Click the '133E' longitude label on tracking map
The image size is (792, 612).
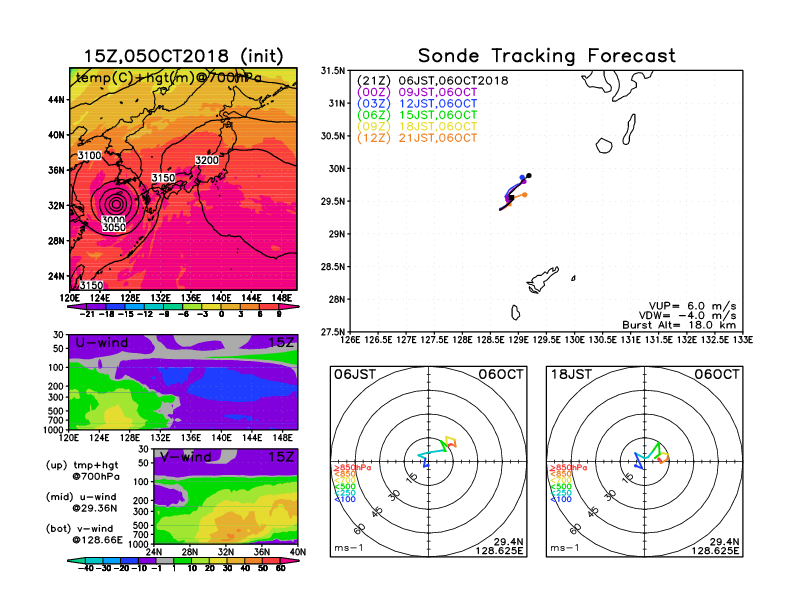[x=742, y=340]
